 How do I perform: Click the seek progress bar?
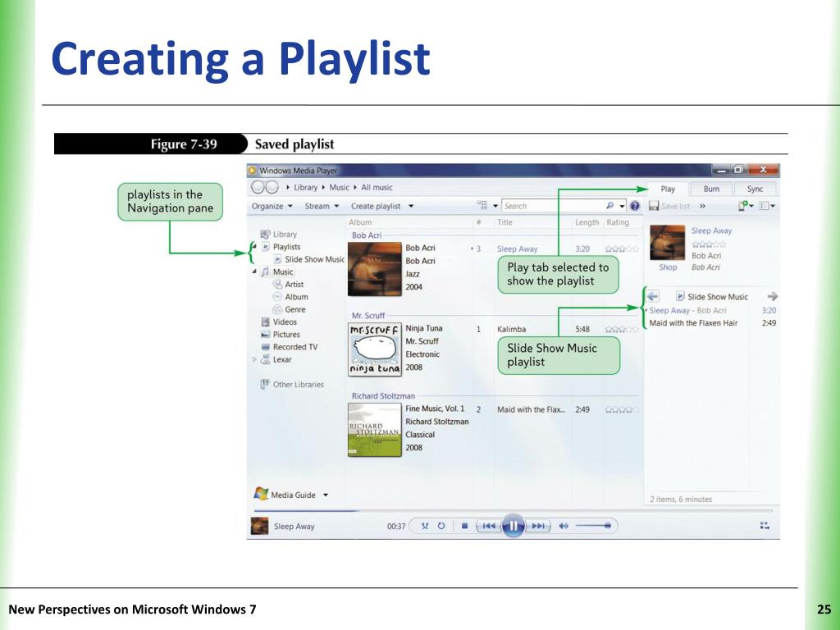click(513, 510)
